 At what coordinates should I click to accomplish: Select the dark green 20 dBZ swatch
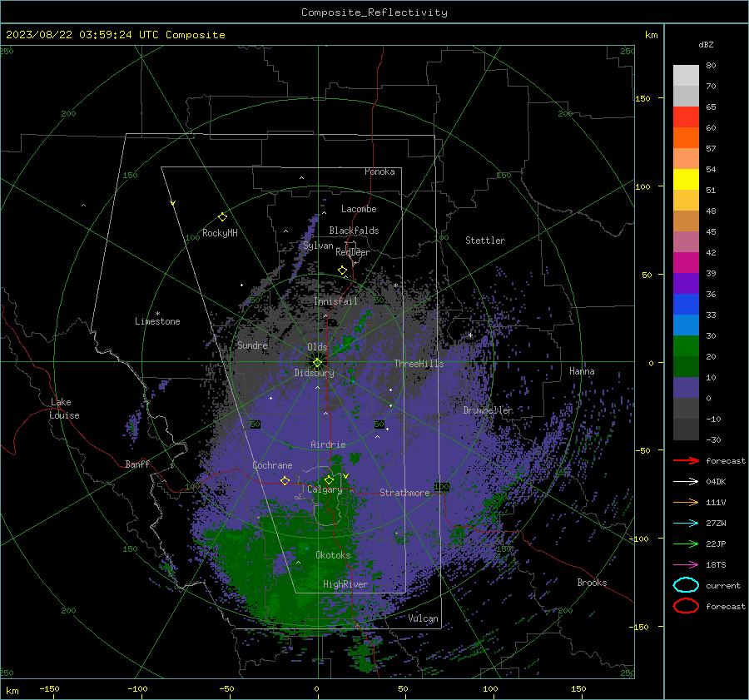pos(686,366)
